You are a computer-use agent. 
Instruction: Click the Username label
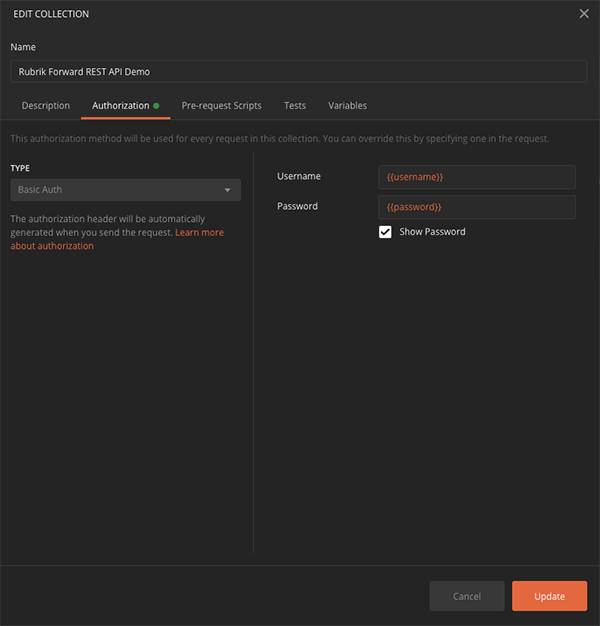click(299, 176)
